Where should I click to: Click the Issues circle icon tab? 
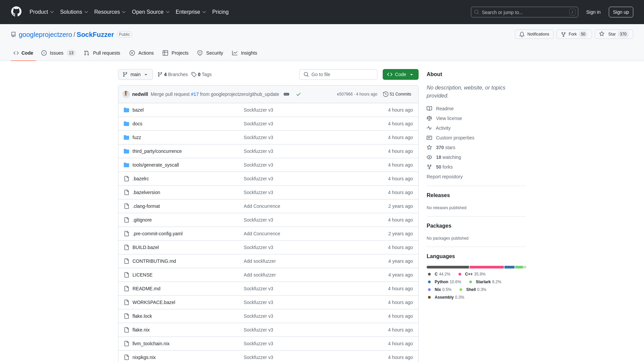click(44, 53)
